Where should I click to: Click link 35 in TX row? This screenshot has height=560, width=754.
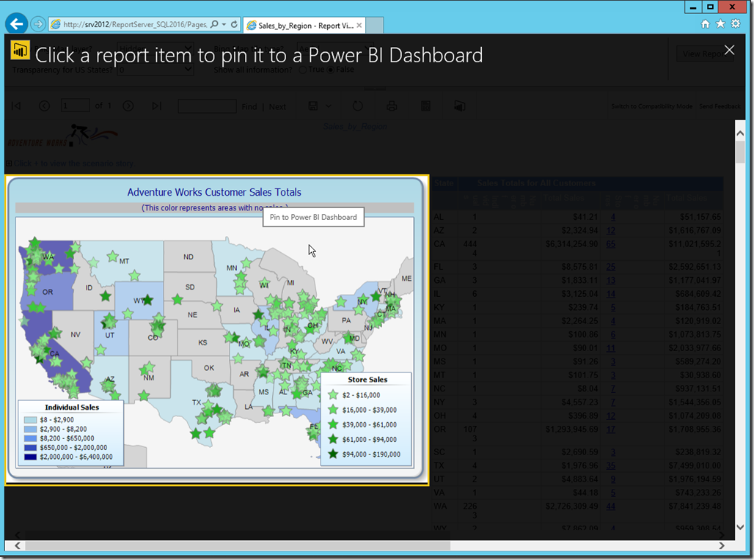pyautogui.click(x=611, y=465)
